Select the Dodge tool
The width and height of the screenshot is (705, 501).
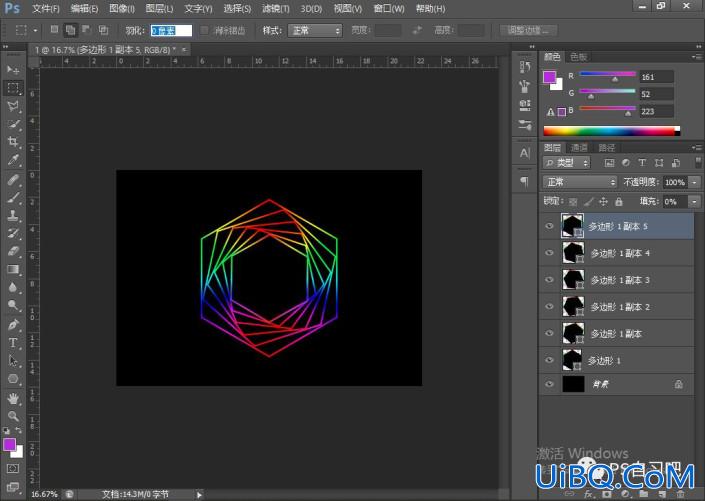13,305
